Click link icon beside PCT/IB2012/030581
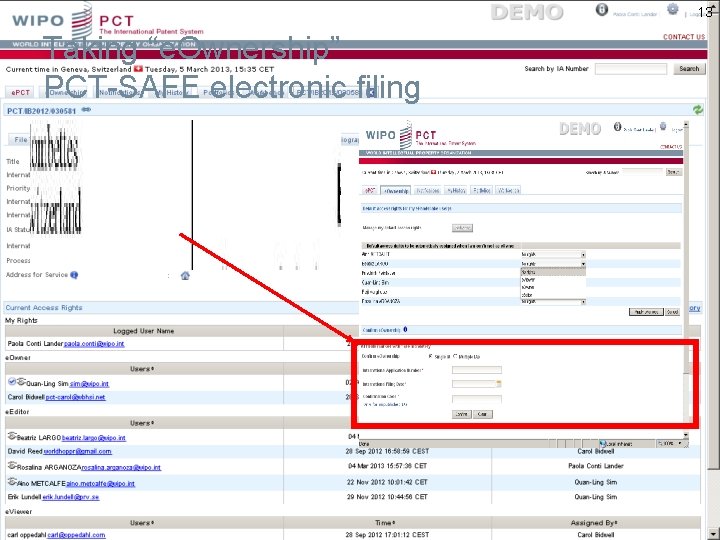The height and width of the screenshot is (540, 720). (86, 110)
